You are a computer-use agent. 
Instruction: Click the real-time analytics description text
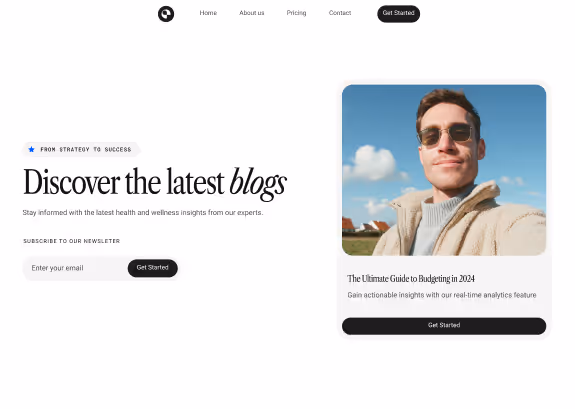(442, 295)
